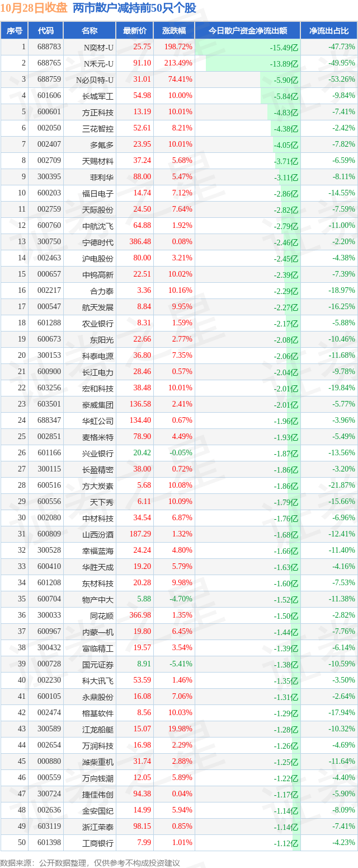The height and width of the screenshot is (868, 358).
Task: Click the 10月28日收盘 date heading
Action: (x=34, y=8)
